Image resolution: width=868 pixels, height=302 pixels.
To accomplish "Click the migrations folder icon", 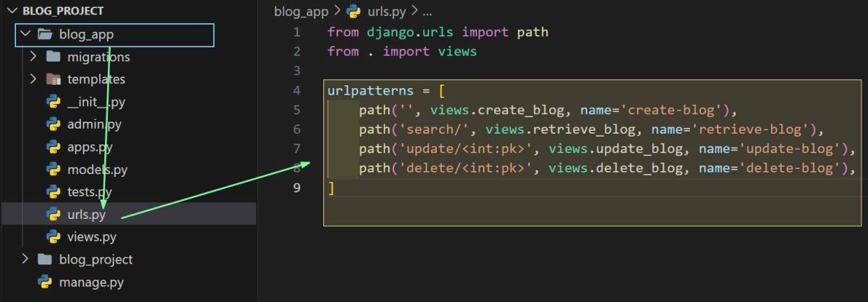I will point(53,56).
